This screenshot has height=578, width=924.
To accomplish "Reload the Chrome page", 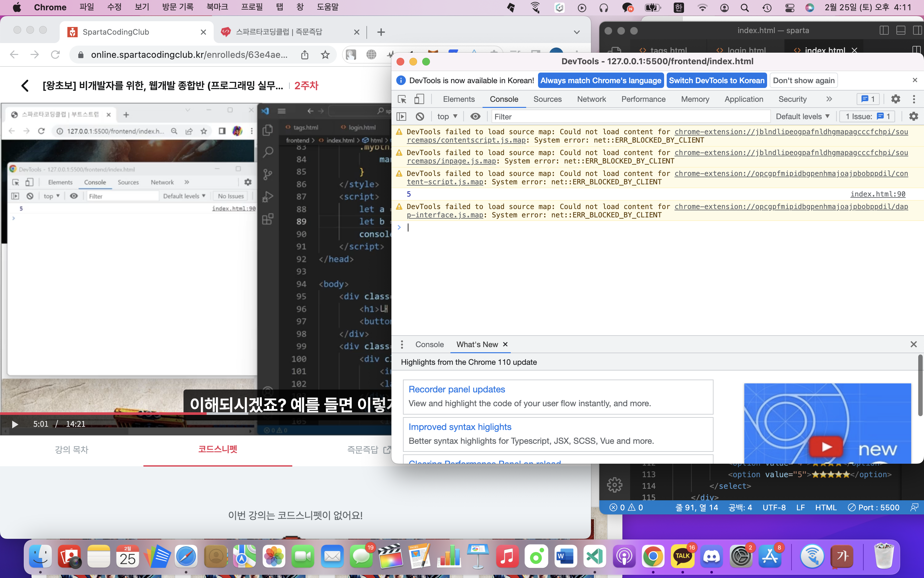I will [56, 55].
